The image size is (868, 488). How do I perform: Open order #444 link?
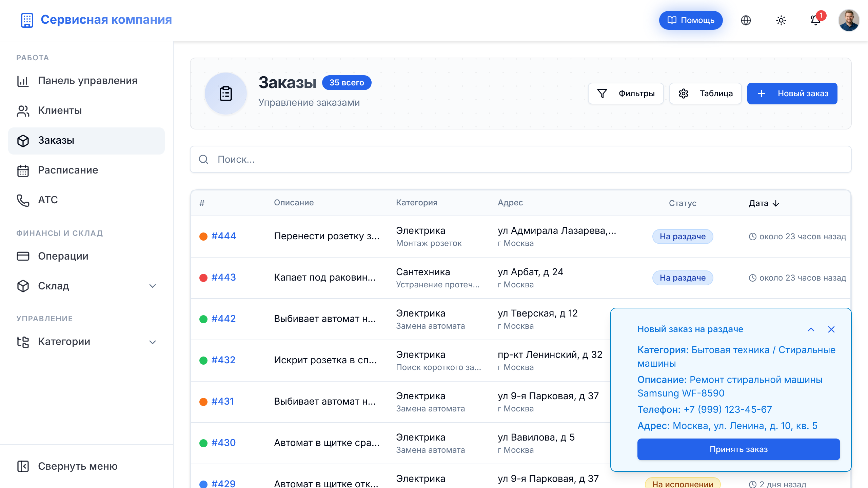pyautogui.click(x=224, y=236)
